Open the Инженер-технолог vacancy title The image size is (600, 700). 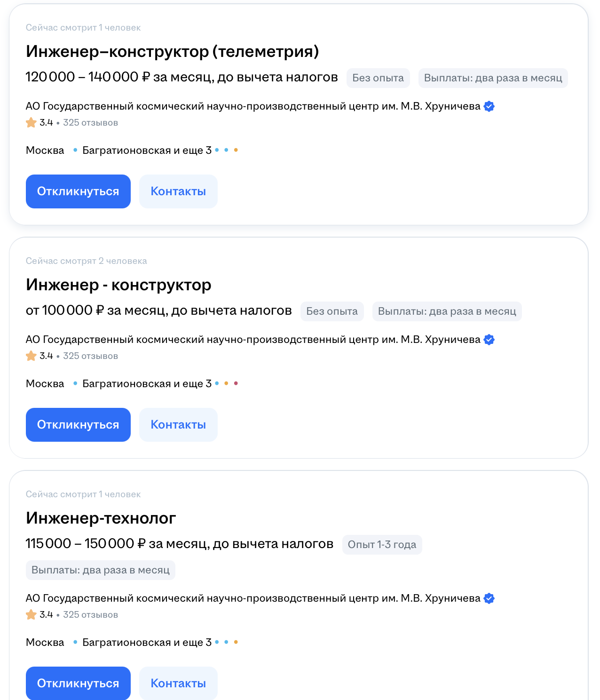tap(101, 518)
